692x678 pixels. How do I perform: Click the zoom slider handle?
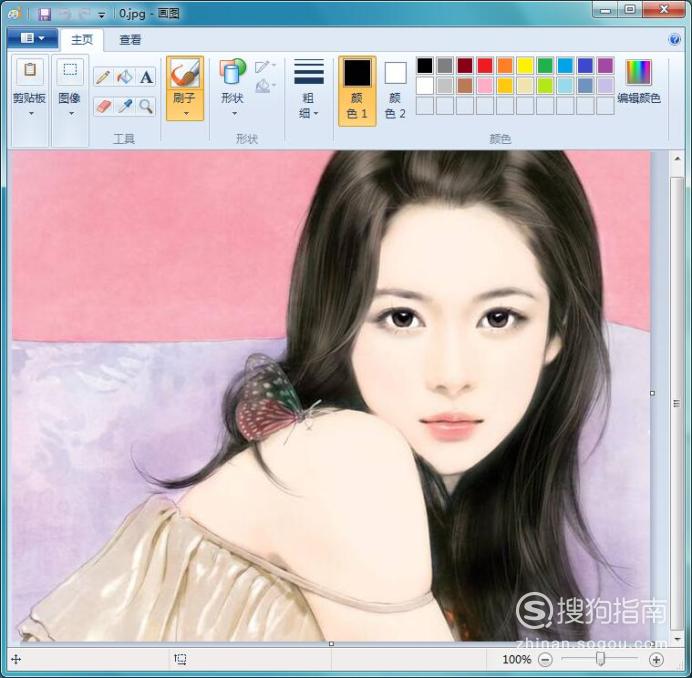pyautogui.click(x=600, y=659)
